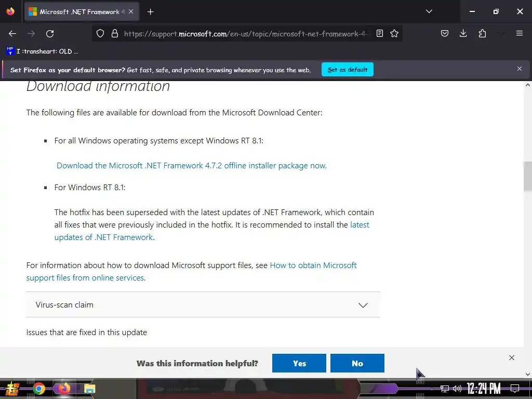The width and height of the screenshot is (532, 399).
Task: Save page to Pocket
Action: point(445,34)
